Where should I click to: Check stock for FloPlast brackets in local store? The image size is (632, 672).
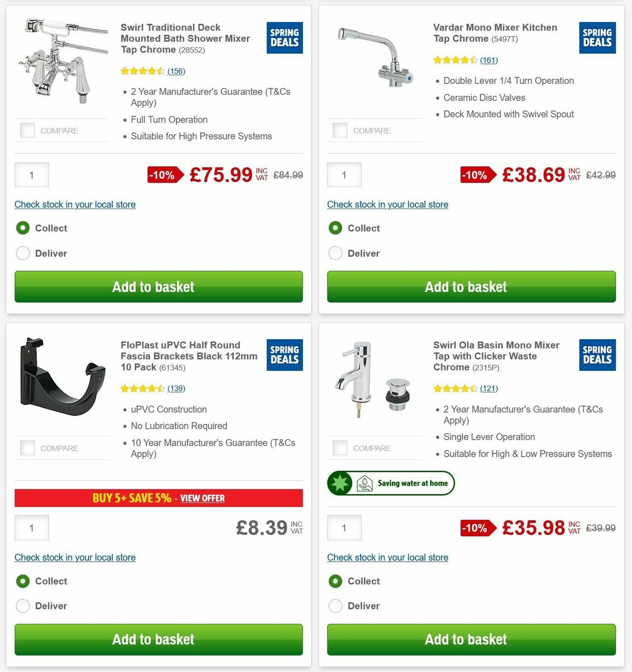tap(75, 557)
